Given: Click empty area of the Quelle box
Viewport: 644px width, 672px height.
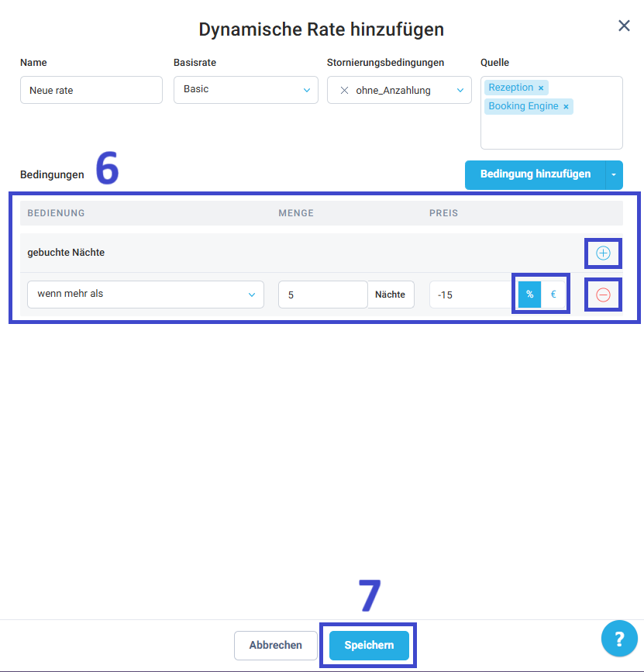Looking at the screenshot, I should (x=551, y=132).
